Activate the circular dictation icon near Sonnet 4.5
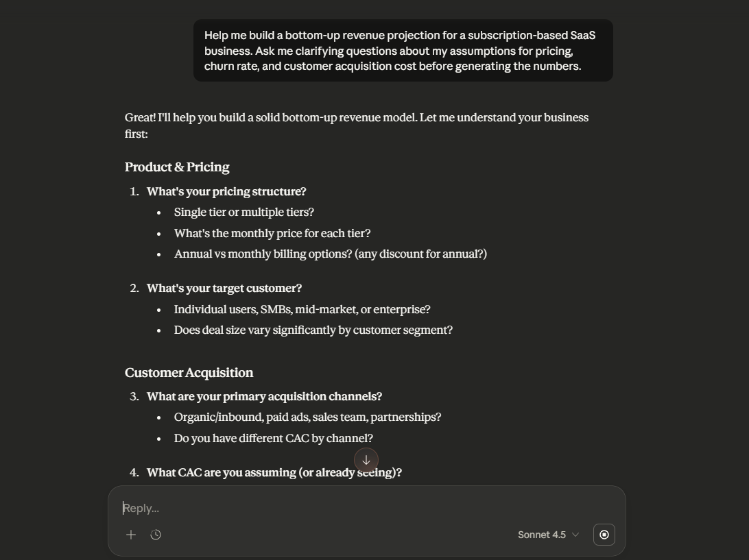749x560 pixels. coord(604,535)
